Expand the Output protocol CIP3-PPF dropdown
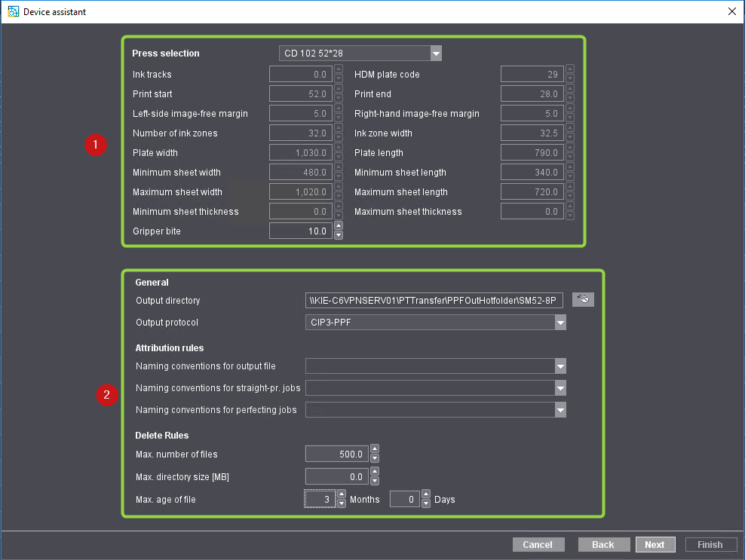 point(560,323)
